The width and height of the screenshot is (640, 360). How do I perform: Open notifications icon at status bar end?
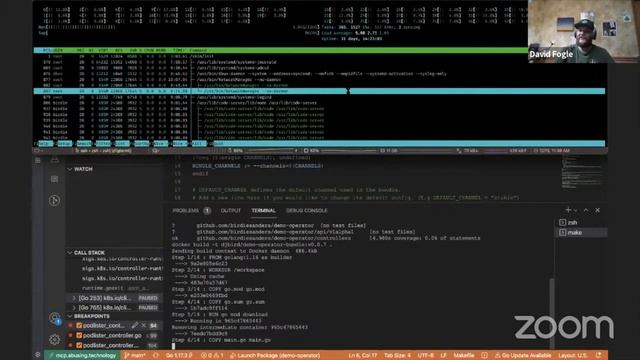coord(598,356)
